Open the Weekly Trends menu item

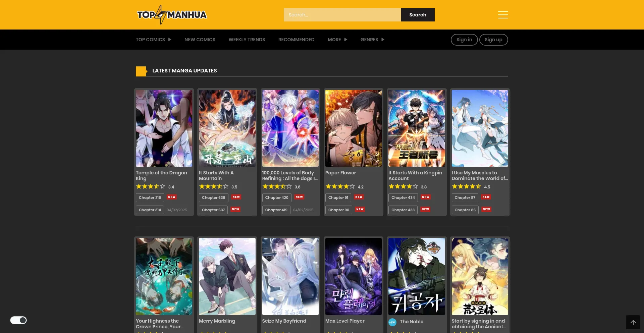247,40
